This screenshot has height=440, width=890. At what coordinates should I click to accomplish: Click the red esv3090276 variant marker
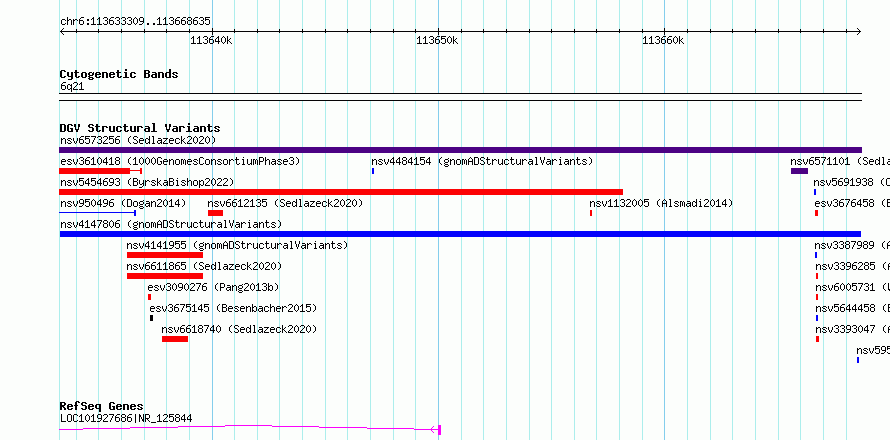(149, 297)
